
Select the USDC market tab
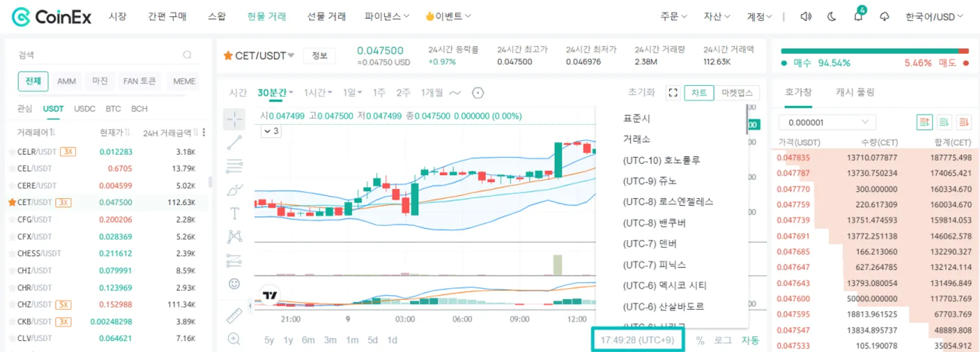[x=85, y=108]
